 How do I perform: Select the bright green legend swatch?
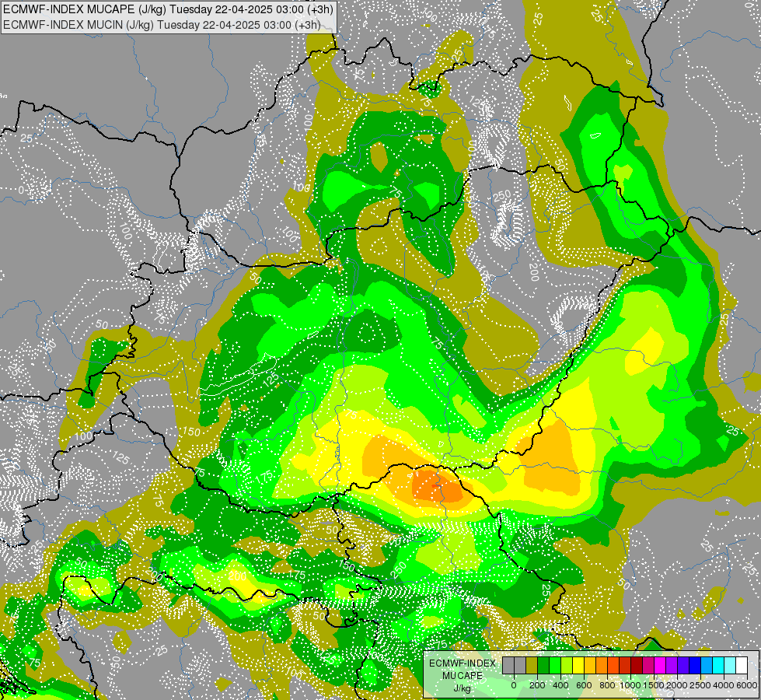[x=555, y=666]
